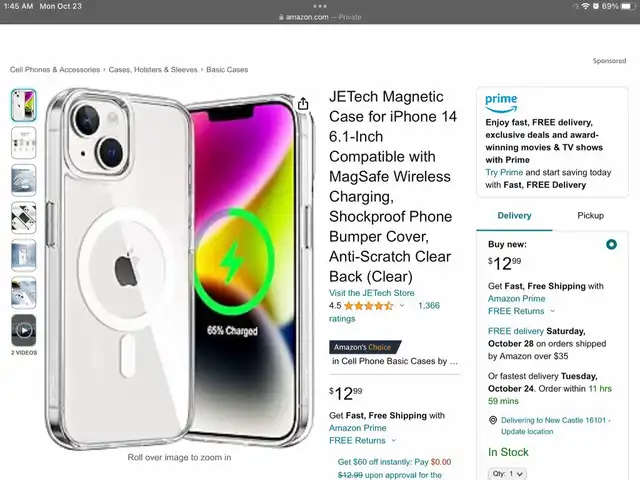The width and height of the screenshot is (640, 480).
Task: Select the Buy new radio button
Action: point(611,244)
